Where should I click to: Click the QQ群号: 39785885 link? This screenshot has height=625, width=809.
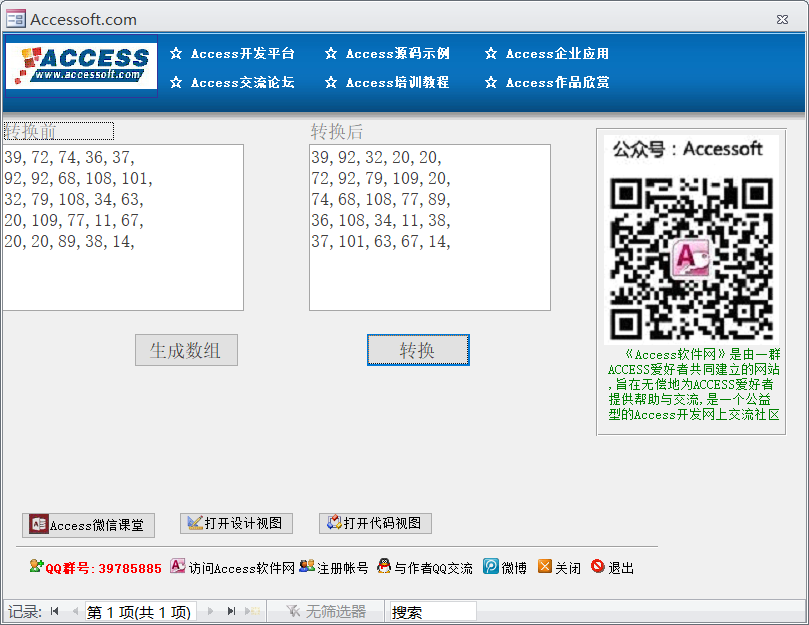[x=103, y=568]
